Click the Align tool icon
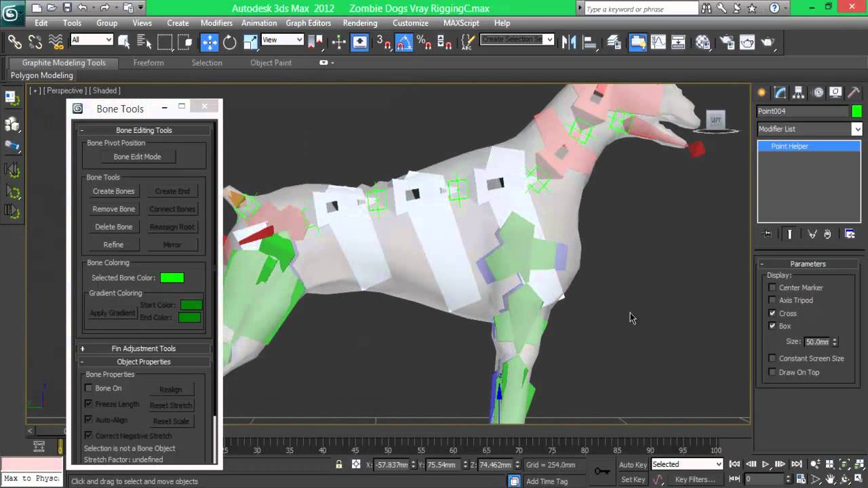The height and width of the screenshot is (488, 868). click(x=589, y=42)
